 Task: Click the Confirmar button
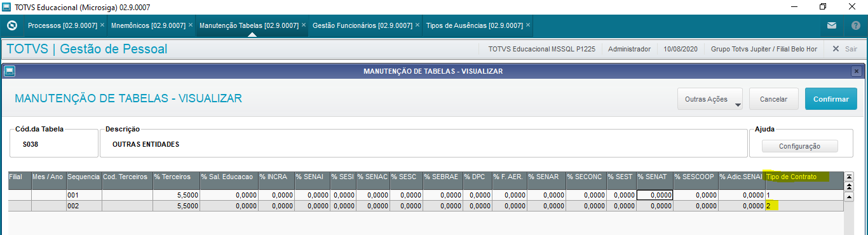click(831, 99)
